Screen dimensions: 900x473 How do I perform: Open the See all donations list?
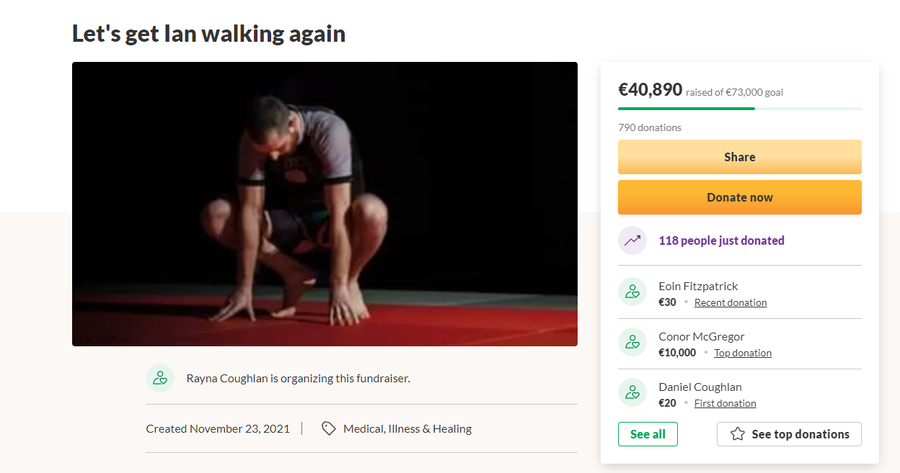point(648,434)
